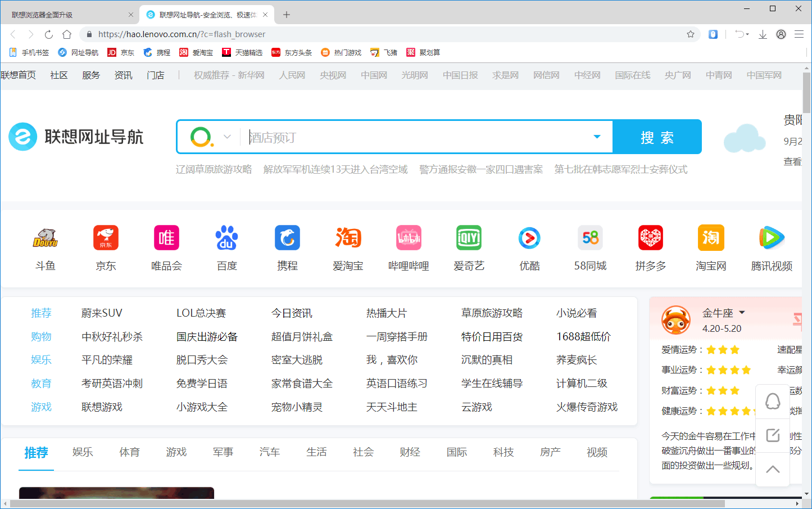Expand the search engine selector dropdown
This screenshot has height=509, width=812.
click(x=227, y=137)
